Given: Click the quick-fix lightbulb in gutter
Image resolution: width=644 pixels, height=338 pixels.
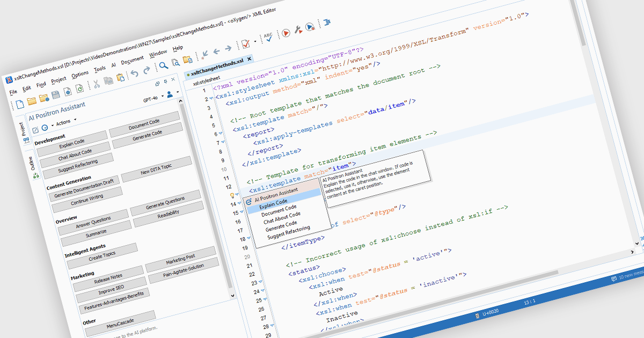Looking at the screenshot, I should point(232,197).
